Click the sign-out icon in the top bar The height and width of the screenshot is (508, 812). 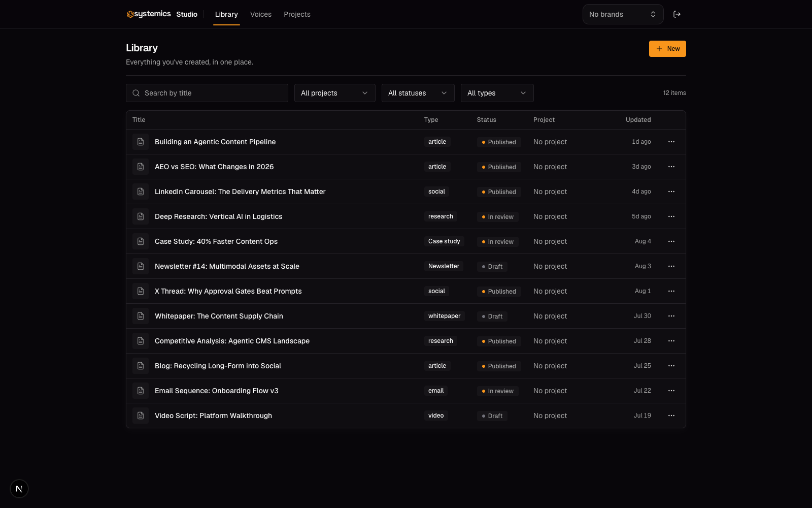pos(677,14)
